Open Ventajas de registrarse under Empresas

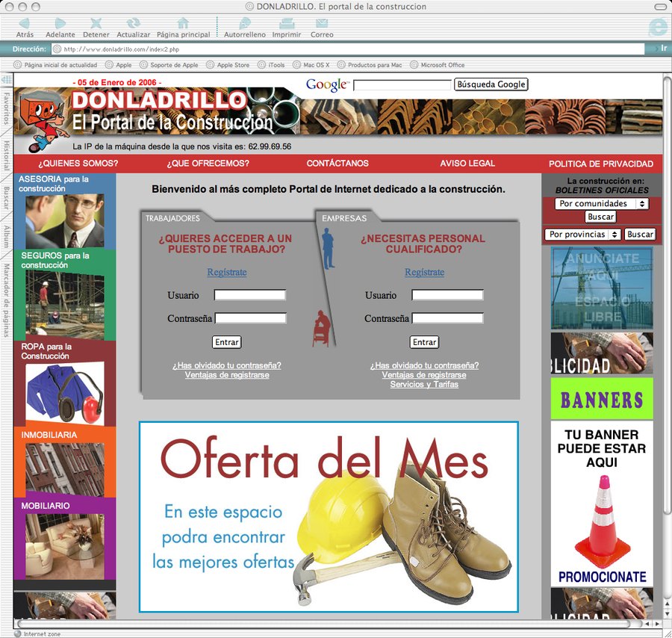pos(424,375)
